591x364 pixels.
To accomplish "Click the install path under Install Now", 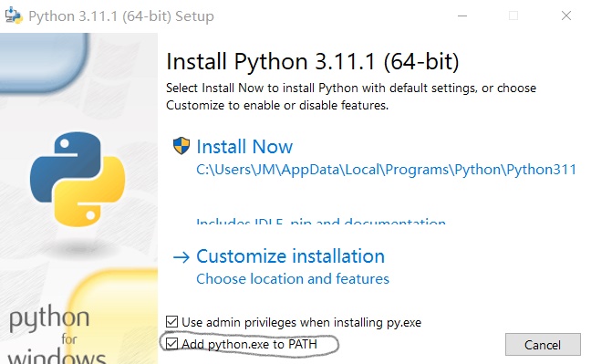I will click(x=387, y=170).
